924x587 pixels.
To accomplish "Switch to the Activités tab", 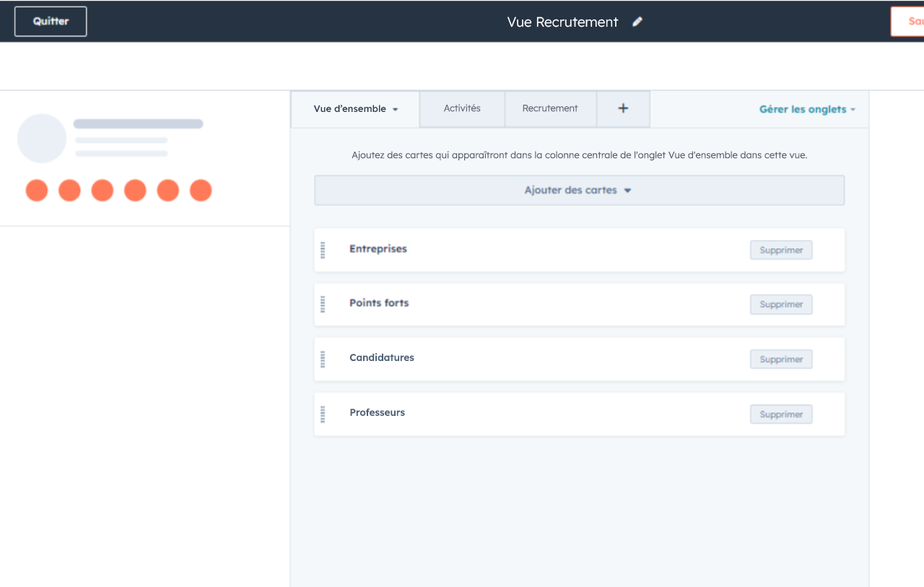I will tap(462, 108).
